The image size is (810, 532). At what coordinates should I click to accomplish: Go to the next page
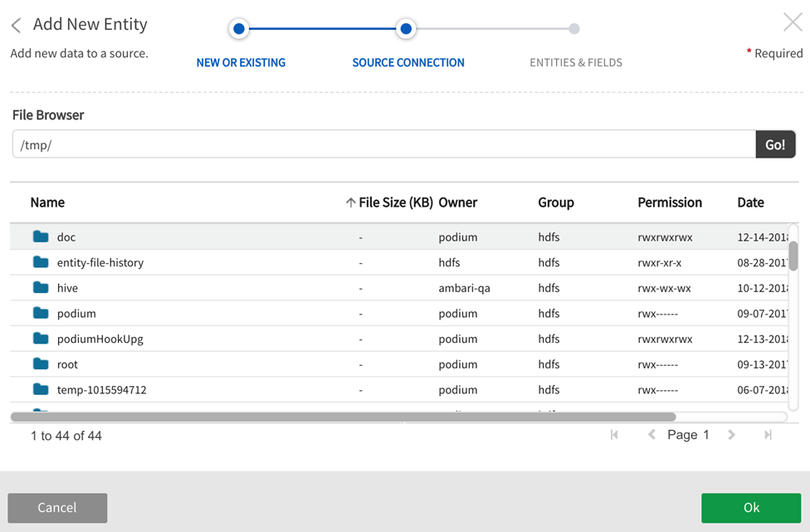[x=731, y=435]
